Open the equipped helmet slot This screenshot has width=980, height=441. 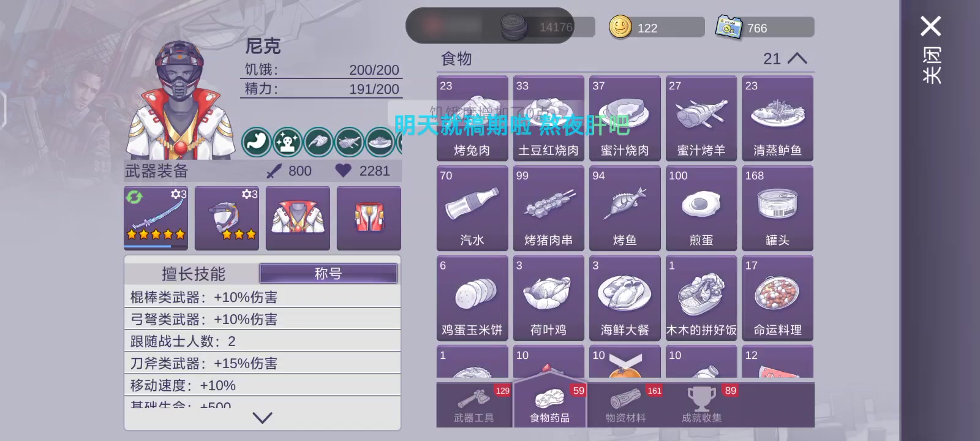click(x=227, y=218)
